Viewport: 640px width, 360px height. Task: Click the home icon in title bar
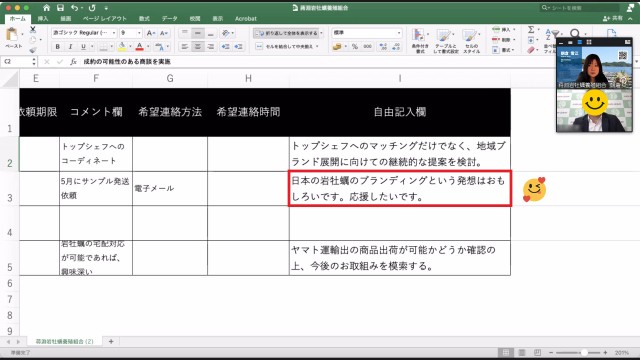tap(47, 8)
